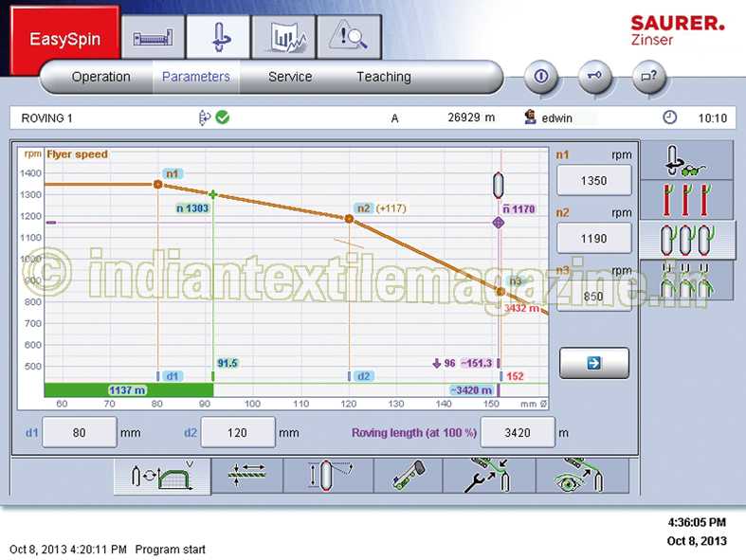Click the purple diamond average speed marker
This screenshot has width=746, height=560.
[499, 222]
